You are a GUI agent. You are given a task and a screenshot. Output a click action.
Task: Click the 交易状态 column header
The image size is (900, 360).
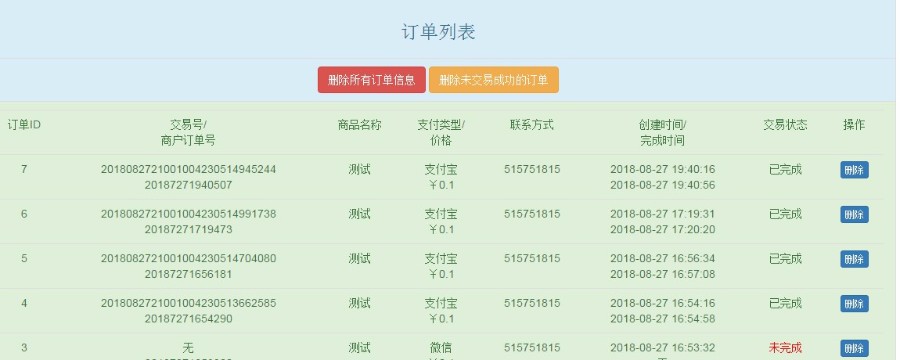(785, 125)
